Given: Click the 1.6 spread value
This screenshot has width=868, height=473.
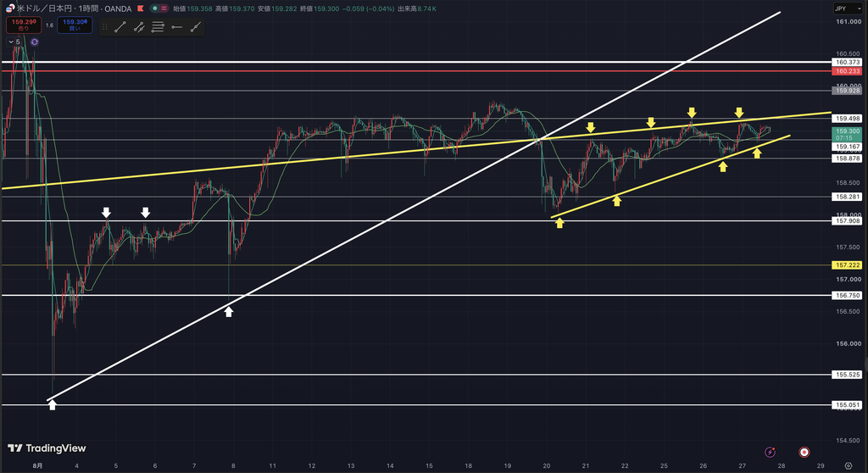Looking at the screenshot, I should pos(49,25).
